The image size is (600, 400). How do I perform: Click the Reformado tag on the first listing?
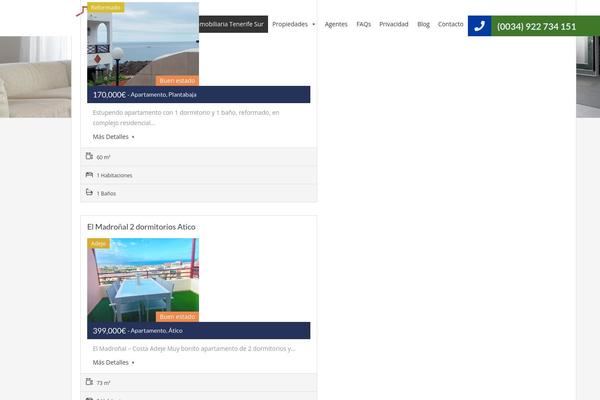[106, 7]
